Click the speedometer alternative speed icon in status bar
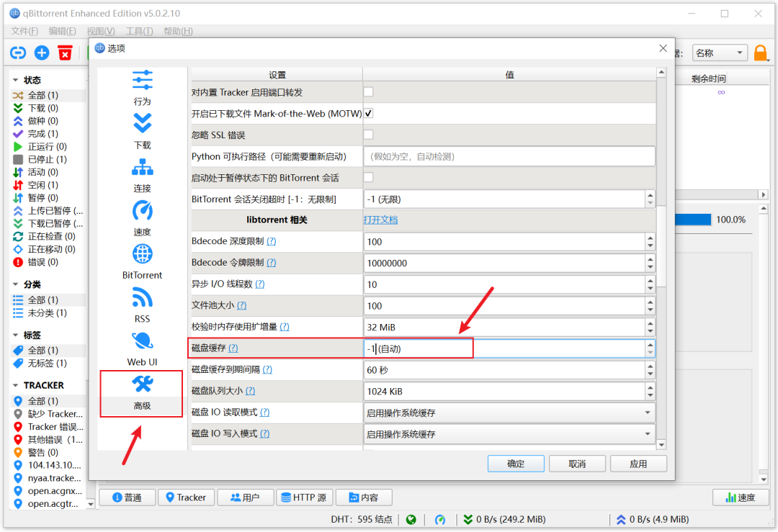 440,519
